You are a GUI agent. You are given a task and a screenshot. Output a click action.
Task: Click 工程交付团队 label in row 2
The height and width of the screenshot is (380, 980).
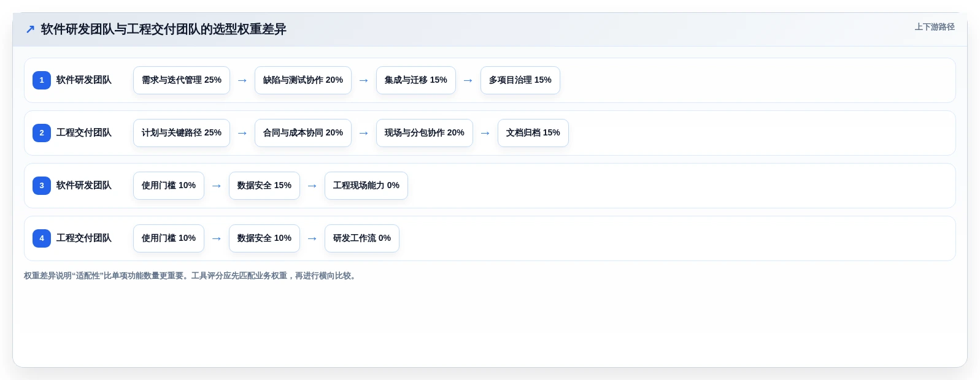84,133
